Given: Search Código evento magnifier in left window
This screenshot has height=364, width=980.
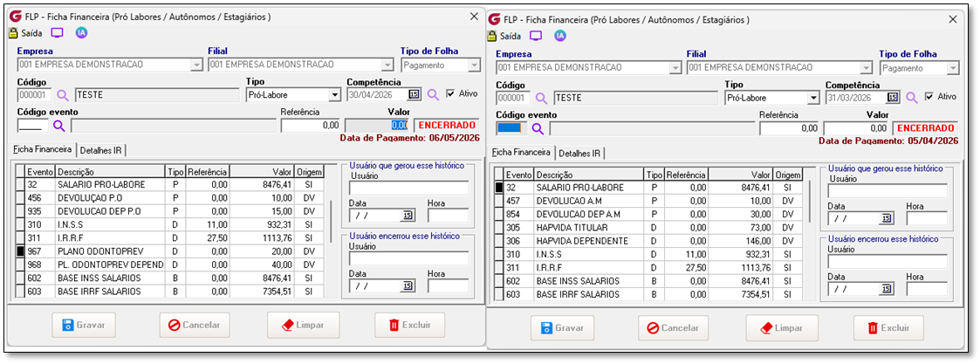Looking at the screenshot, I should coord(58,126).
